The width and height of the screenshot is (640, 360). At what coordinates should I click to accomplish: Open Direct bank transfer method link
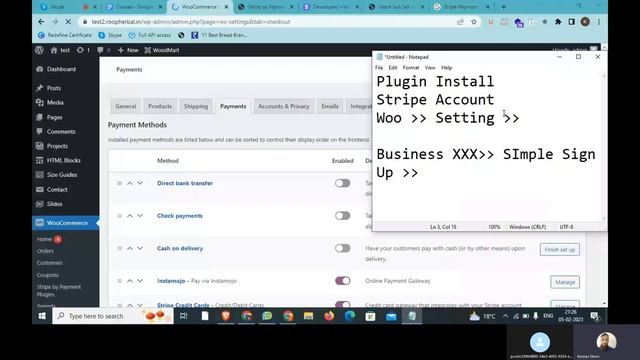185,183
